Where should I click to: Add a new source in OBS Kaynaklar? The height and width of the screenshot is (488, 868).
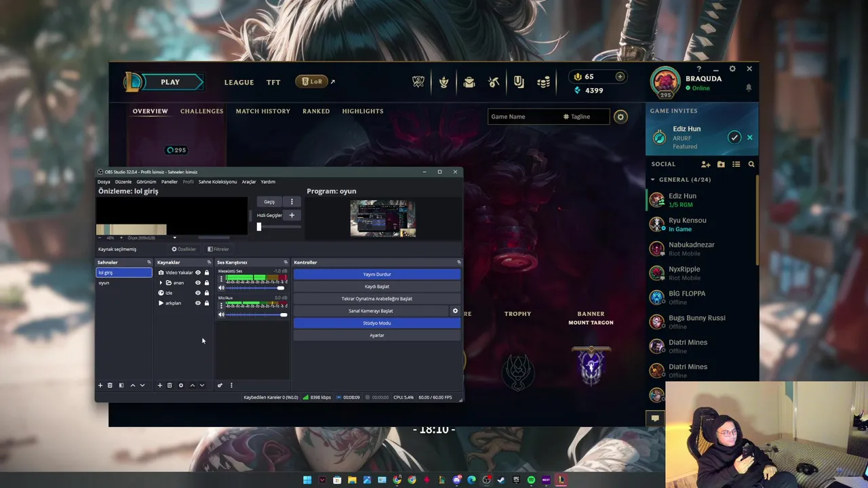160,385
